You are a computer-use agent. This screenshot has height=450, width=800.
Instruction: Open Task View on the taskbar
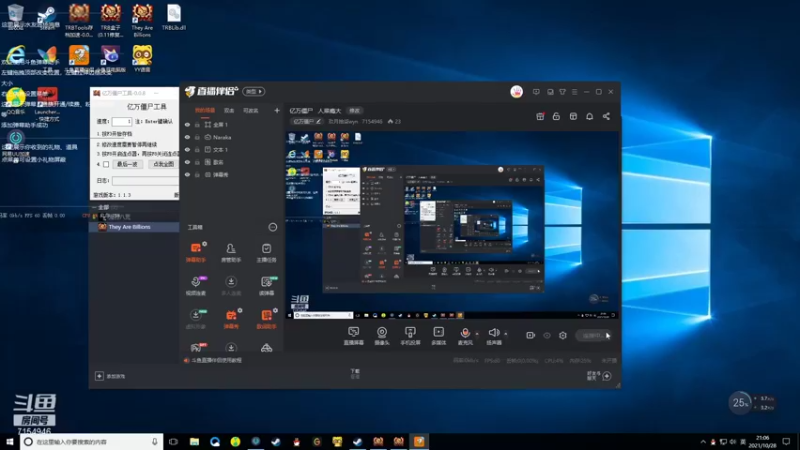click(173, 441)
